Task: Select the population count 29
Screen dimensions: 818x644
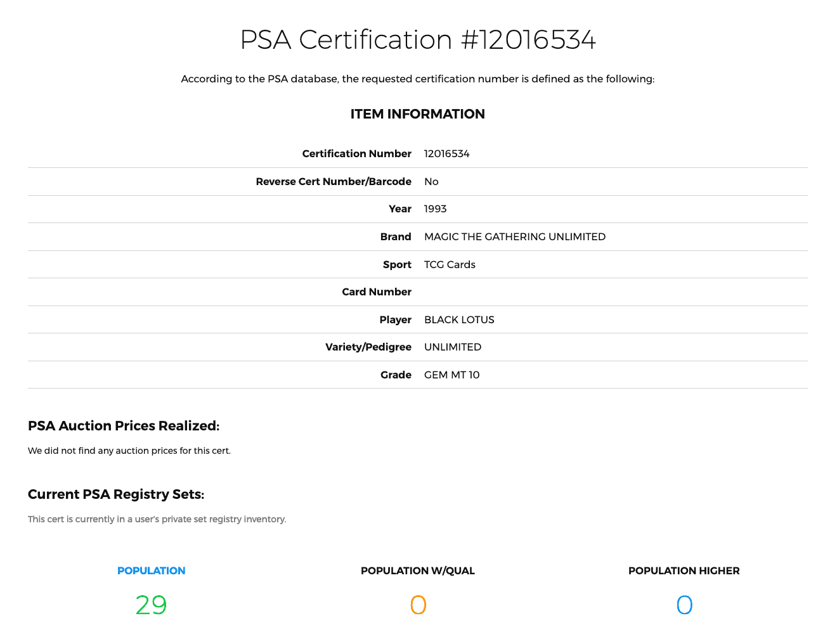Action: pos(151,605)
